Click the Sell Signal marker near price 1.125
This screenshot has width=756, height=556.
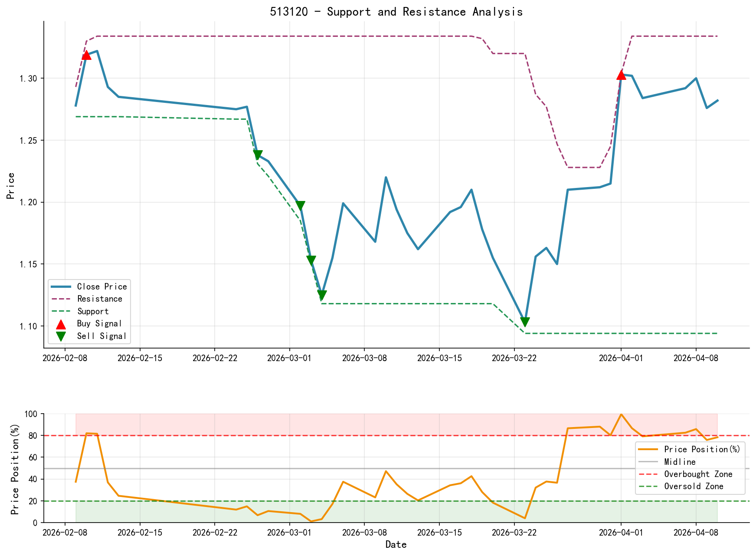tap(322, 295)
